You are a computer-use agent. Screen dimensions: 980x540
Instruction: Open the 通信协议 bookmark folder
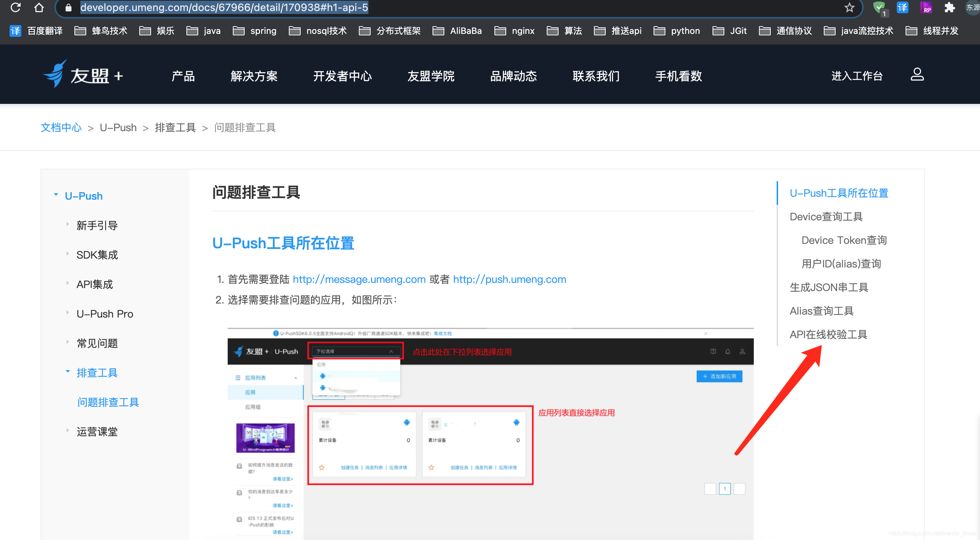tap(785, 31)
